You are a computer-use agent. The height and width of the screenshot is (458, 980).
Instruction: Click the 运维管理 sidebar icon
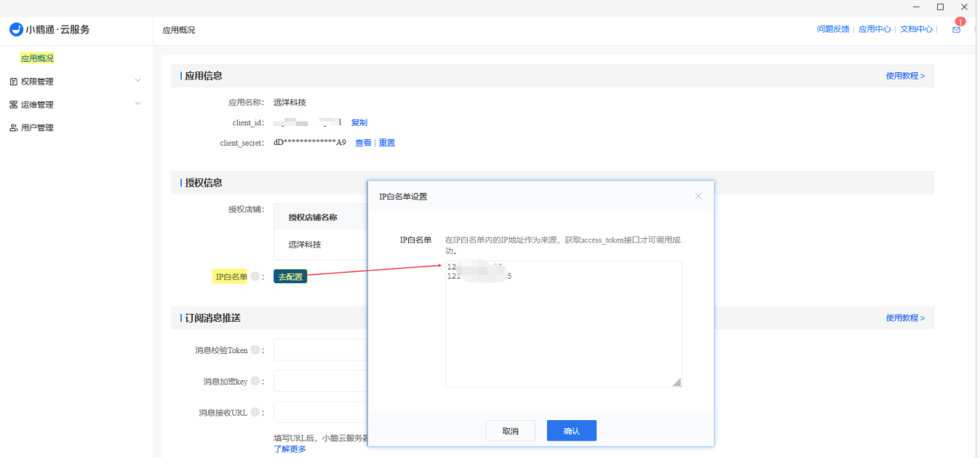(x=13, y=105)
